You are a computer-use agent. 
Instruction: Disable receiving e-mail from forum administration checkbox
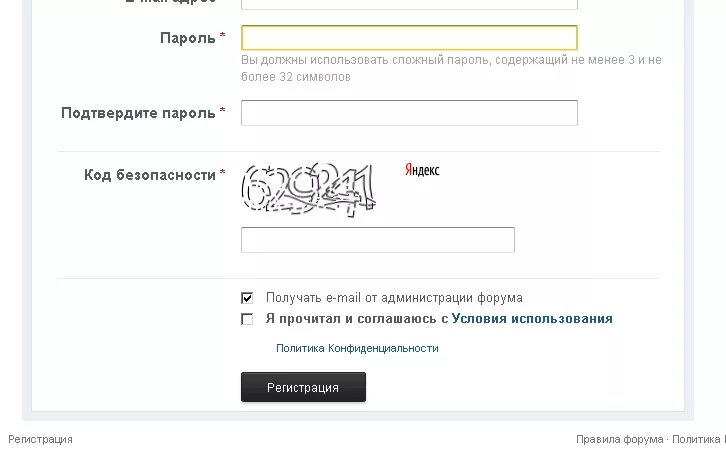tap(247, 298)
